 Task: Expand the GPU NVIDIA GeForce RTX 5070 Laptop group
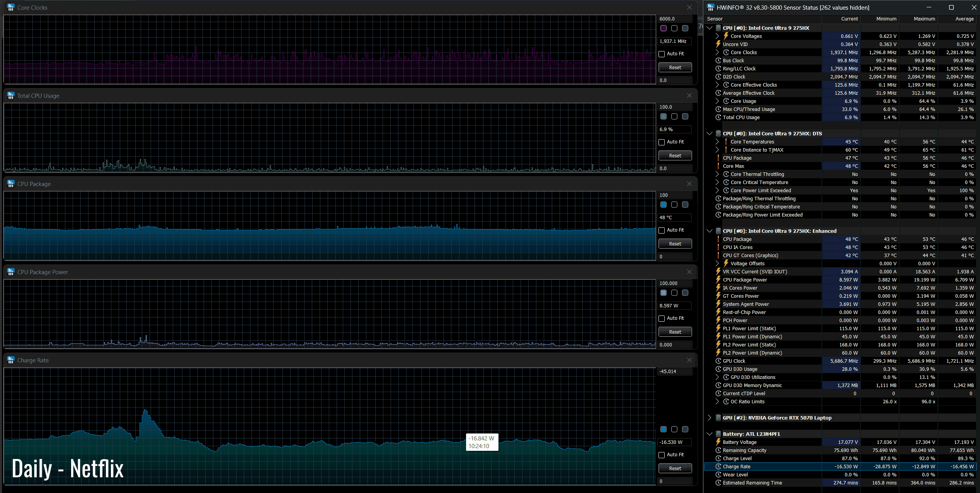(709, 418)
